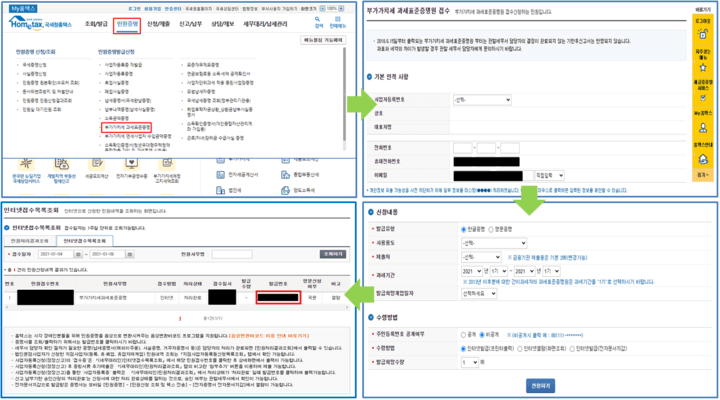Click the 로그인 lock icon in yellow sidebar
This screenshot has width=720, height=400.
(x=703, y=34)
